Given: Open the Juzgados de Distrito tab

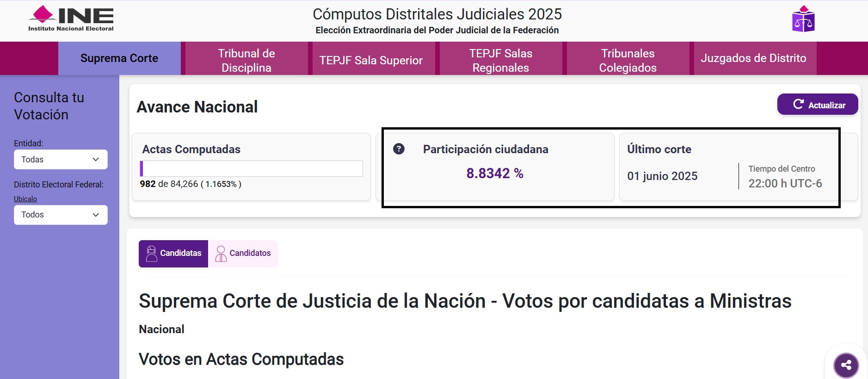Looking at the screenshot, I should (x=753, y=58).
